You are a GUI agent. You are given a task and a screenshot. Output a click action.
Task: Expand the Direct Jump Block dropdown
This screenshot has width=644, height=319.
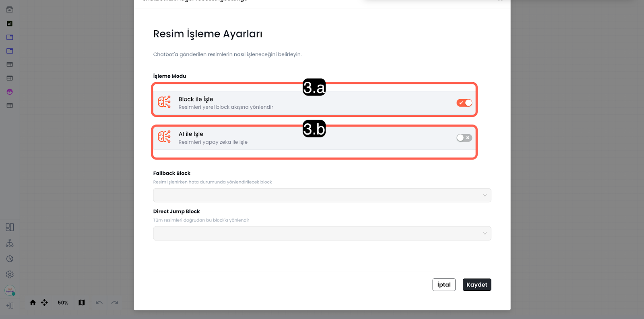tap(322, 234)
